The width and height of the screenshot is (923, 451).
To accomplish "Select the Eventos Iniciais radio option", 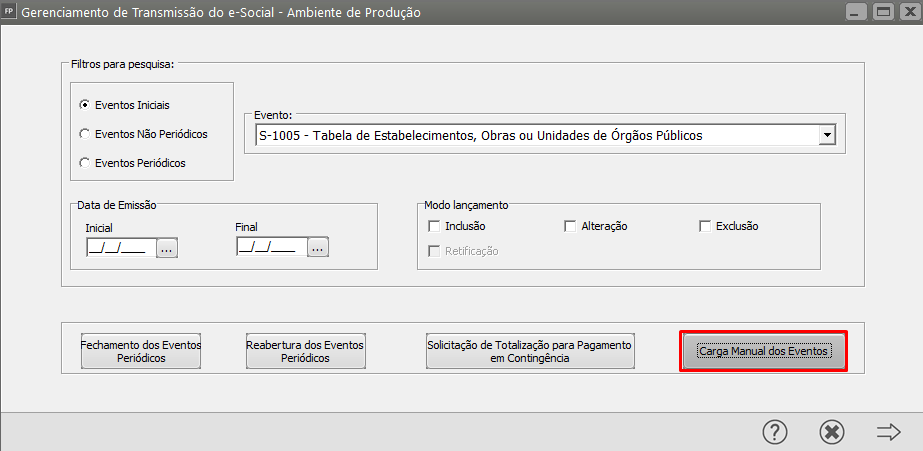I will (84, 104).
